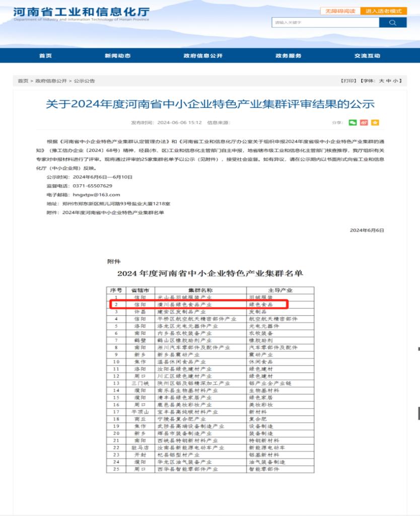Click the 进入适老模式 button

tap(384, 11)
